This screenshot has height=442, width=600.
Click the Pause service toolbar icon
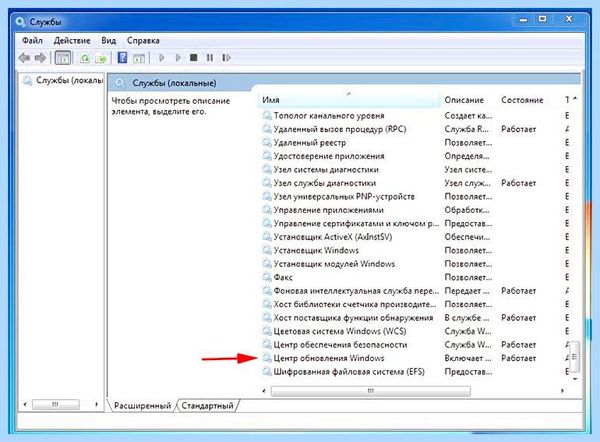210,58
